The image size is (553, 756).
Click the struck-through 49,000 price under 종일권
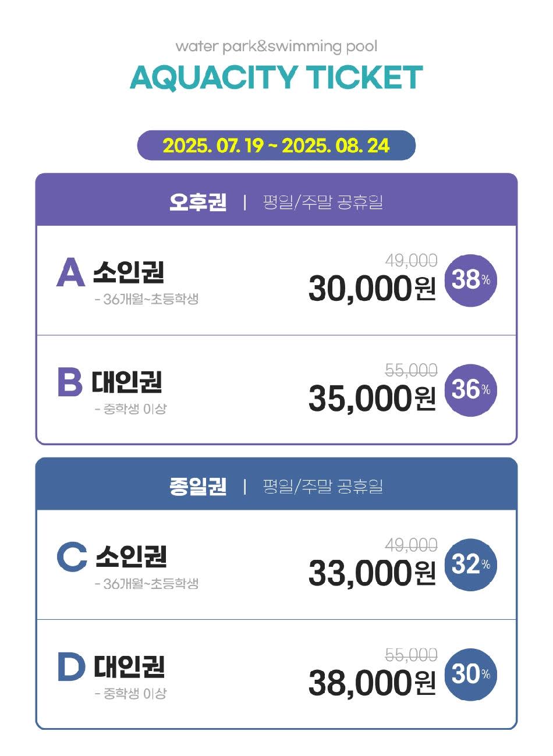[411, 545]
